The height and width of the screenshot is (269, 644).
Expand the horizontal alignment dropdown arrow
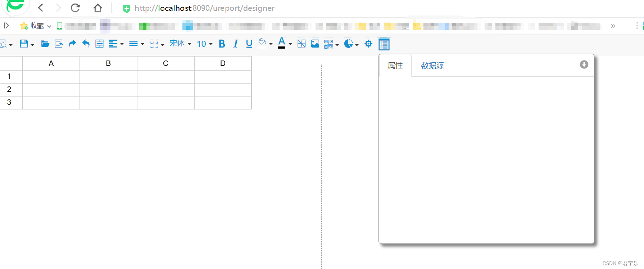(122, 44)
